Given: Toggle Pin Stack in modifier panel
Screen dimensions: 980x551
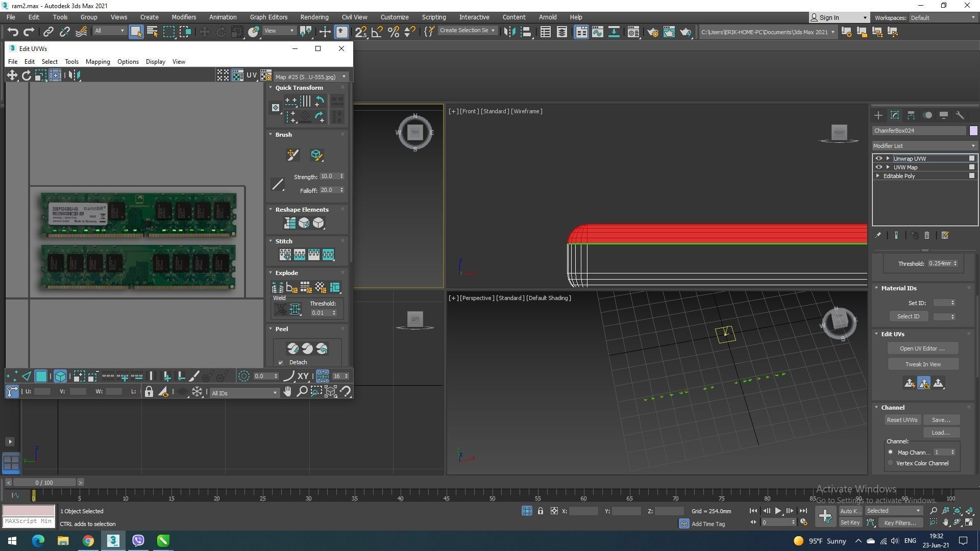Looking at the screenshot, I should tap(878, 235).
